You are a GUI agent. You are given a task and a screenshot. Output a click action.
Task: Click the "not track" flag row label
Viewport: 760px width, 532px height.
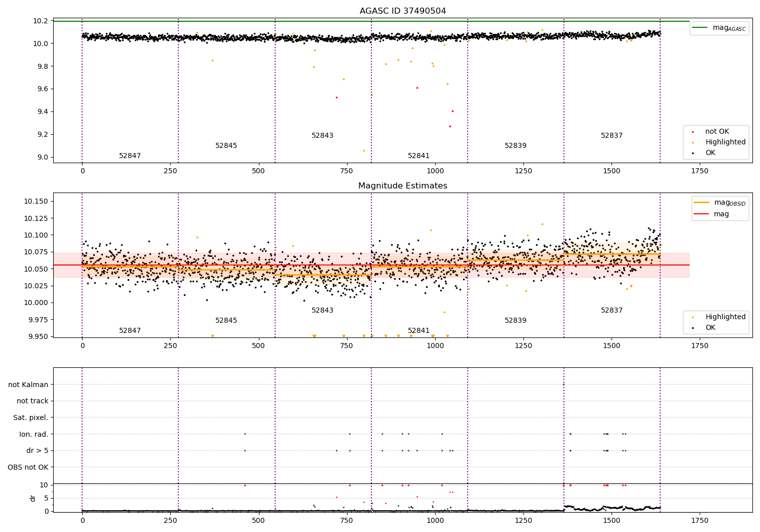(x=32, y=401)
